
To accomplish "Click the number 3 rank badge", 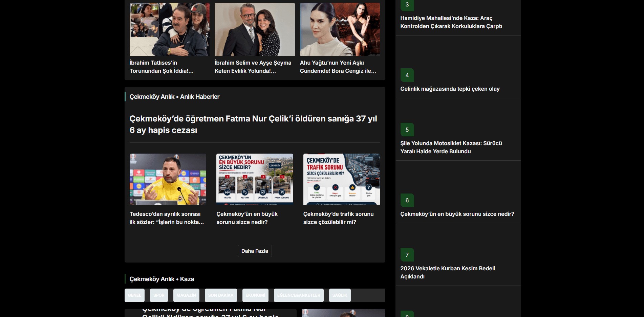I will tap(407, 5).
